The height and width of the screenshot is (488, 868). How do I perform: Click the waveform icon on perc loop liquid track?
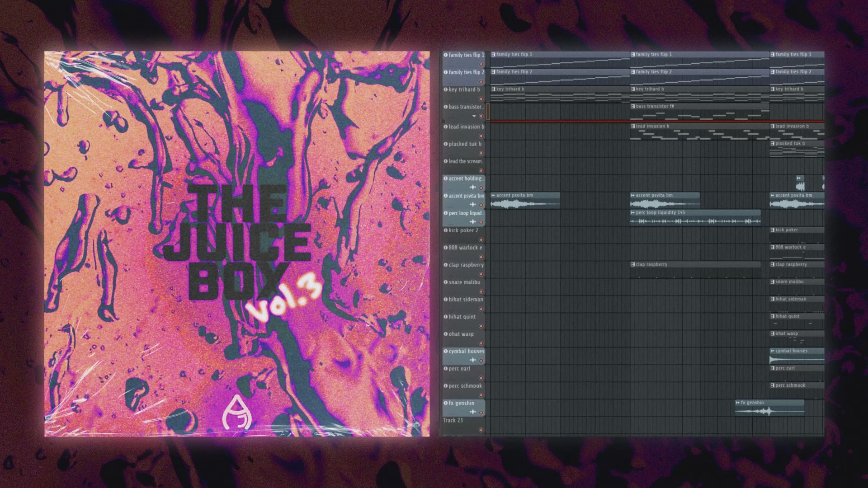[473, 222]
